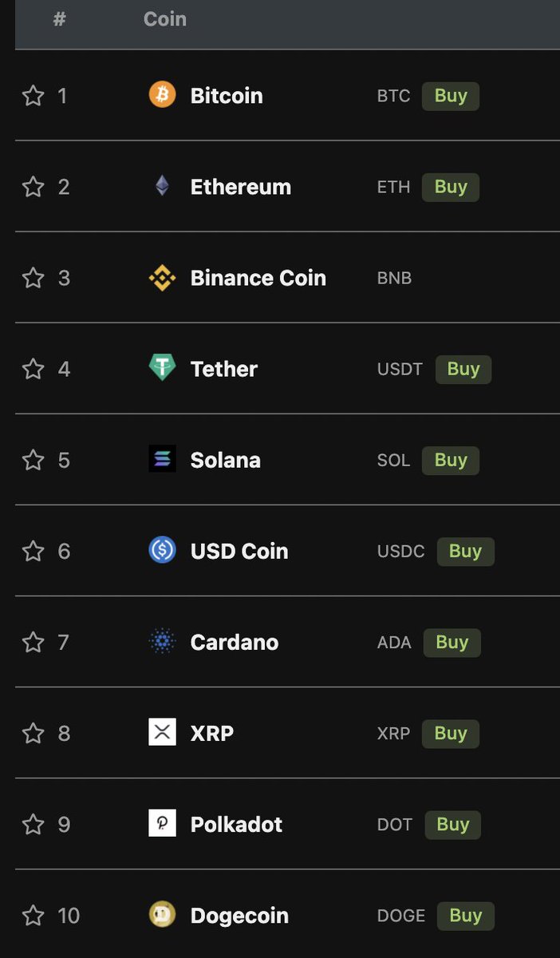Click the Bitcoin logo icon

pos(162,95)
